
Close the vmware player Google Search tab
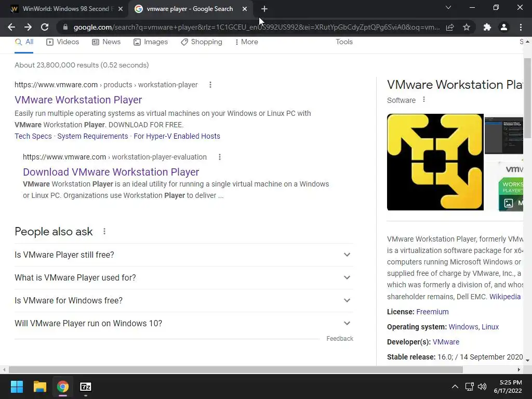245,9
